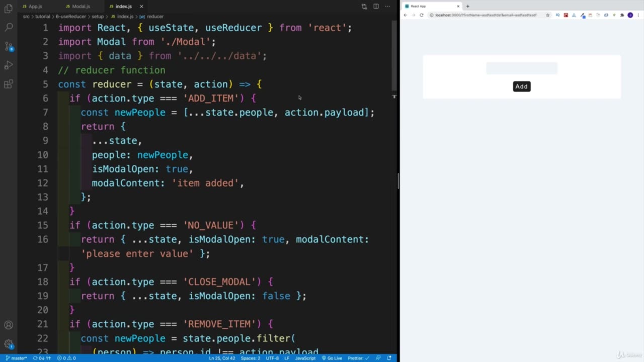
Task: Click the master branch in status bar
Action: [x=16, y=358]
